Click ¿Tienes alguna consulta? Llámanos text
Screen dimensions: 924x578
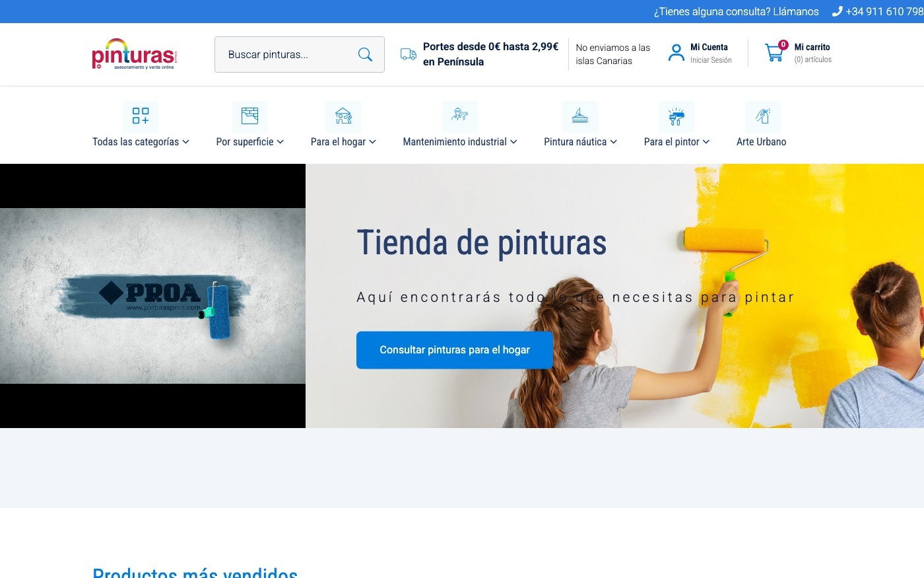click(x=736, y=11)
